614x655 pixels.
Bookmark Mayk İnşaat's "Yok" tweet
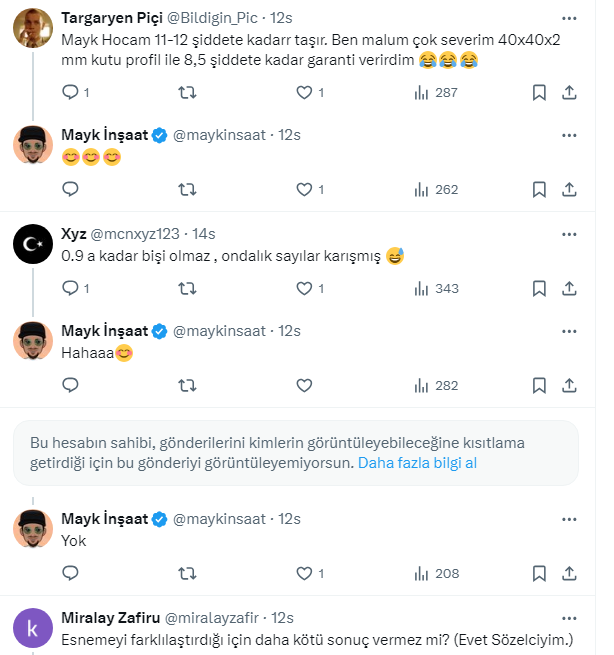point(539,573)
